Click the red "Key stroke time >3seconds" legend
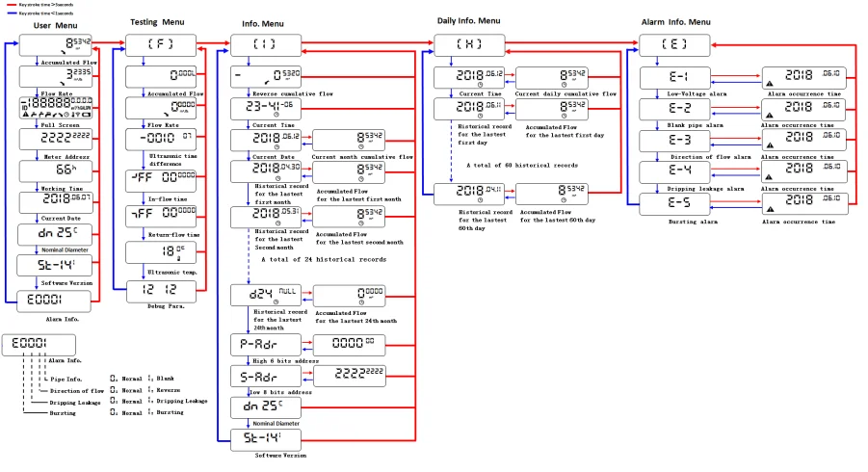 (40, 5)
